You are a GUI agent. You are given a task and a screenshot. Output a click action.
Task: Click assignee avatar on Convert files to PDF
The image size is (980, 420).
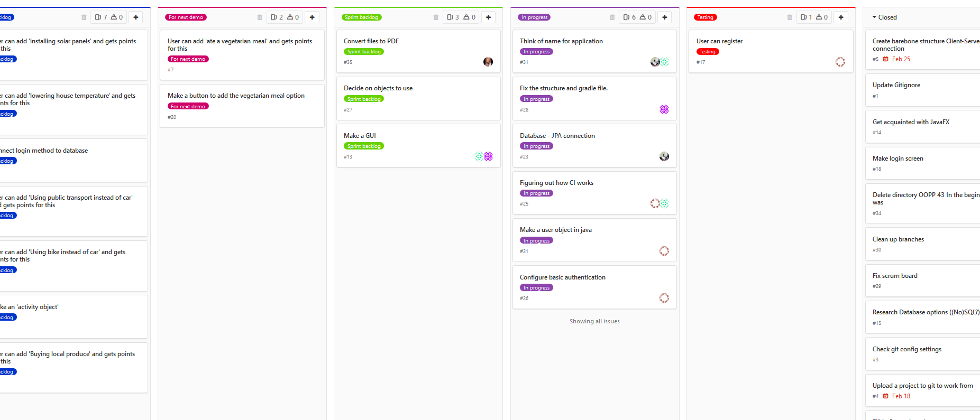pos(488,62)
